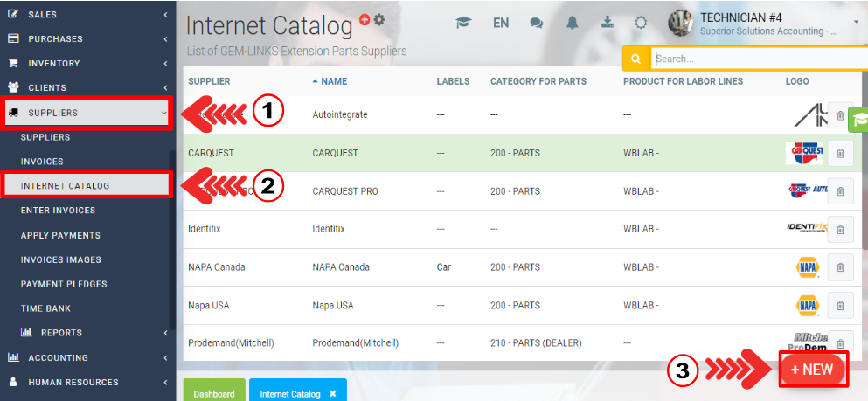The width and height of the screenshot is (868, 401).
Task: Click the download icon in header
Action: (608, 23)
